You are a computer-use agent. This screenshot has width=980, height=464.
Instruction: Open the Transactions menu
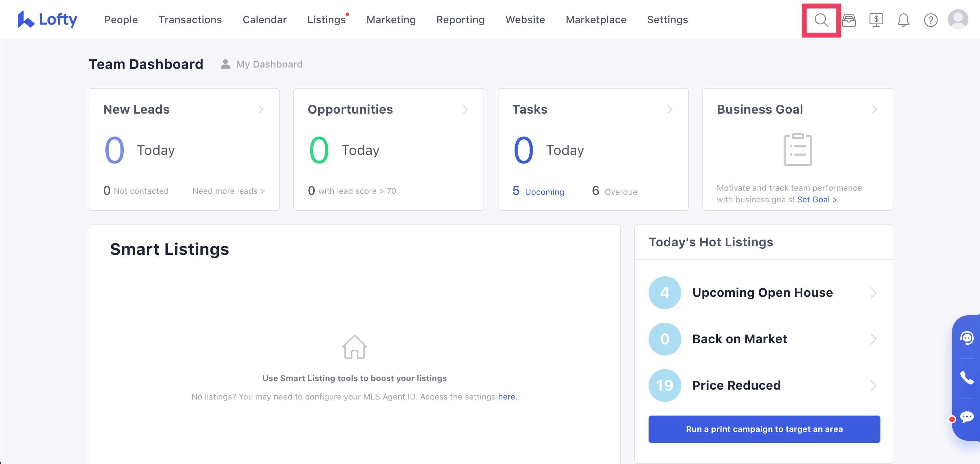190,20
